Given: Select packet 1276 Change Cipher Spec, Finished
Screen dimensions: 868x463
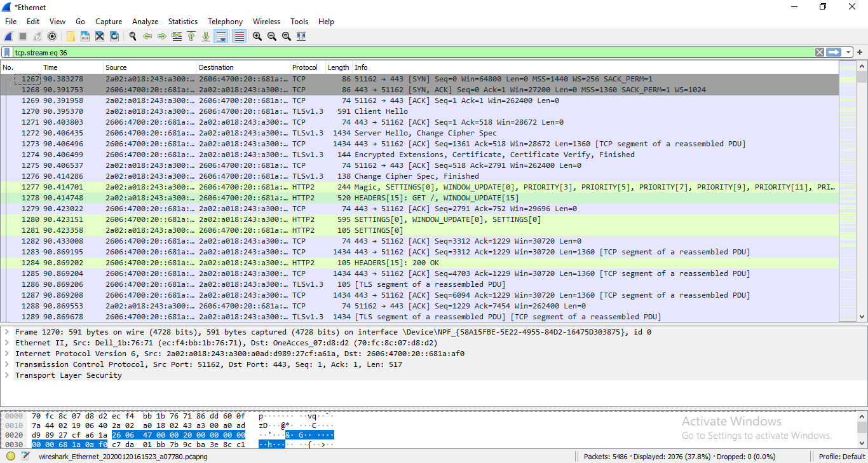Looking at the screenshot, I should [419, 176].
